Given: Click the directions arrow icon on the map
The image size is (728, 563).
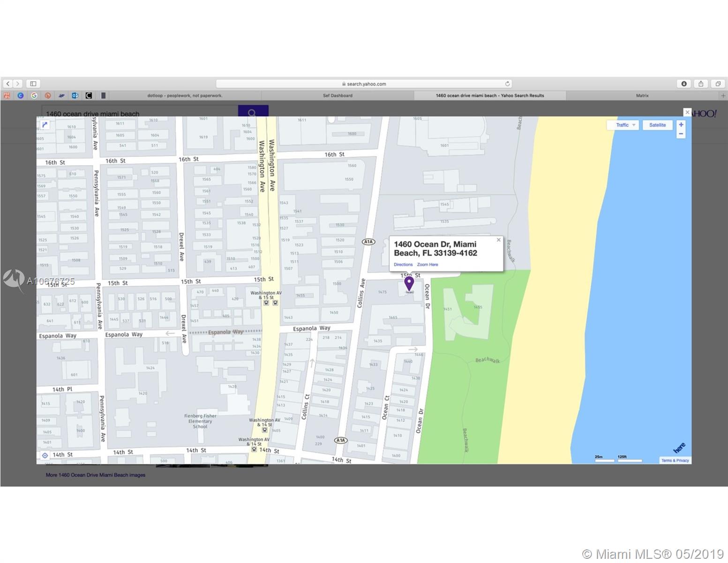Looking at the screenshot, I should (45, 125).
